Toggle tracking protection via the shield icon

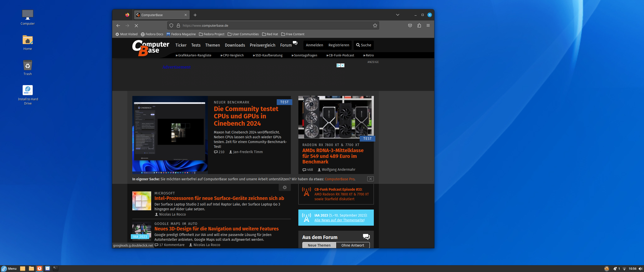(x=171, y=25)
